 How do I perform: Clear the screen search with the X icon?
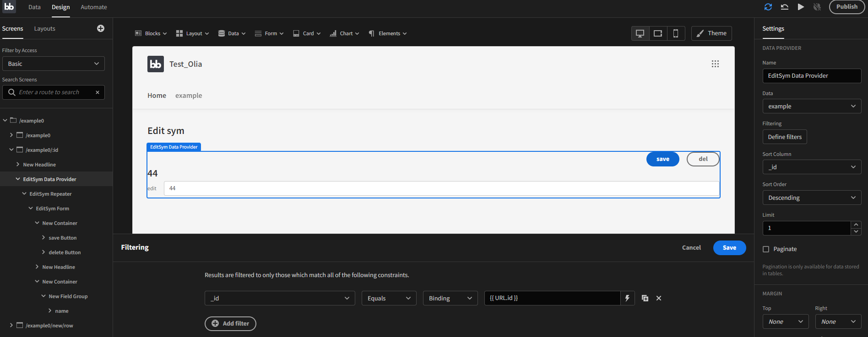98,92
